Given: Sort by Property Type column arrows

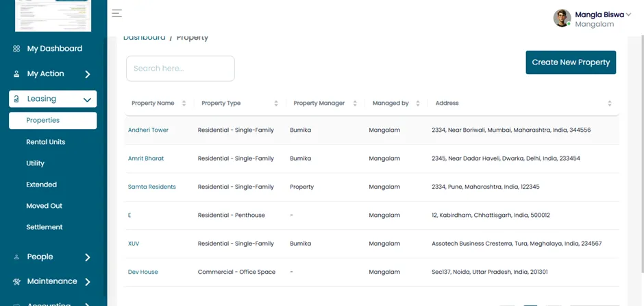Looking at the screenshot, I should pyautogui.click(x=276, y=103).
